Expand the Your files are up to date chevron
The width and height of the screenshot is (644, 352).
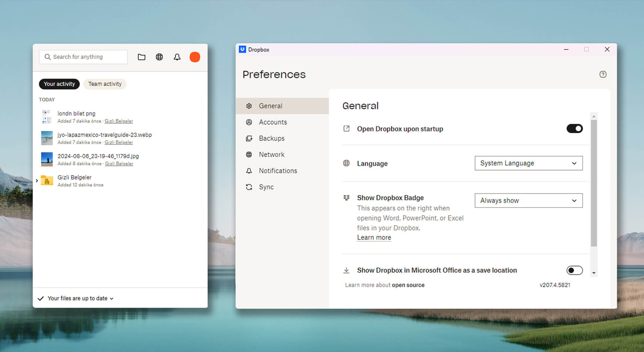111,299
